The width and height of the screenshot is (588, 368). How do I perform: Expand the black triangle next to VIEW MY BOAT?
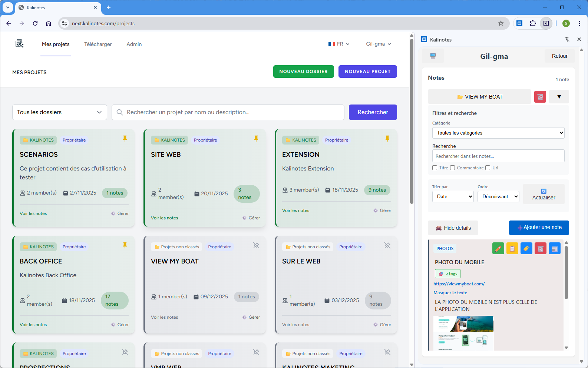[x=559, y=97]
